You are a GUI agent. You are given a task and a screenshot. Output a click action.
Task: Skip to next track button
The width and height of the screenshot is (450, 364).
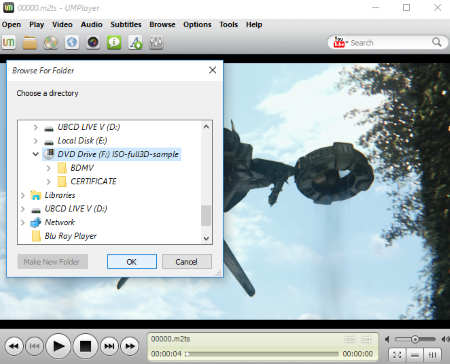tap(109, 346)
